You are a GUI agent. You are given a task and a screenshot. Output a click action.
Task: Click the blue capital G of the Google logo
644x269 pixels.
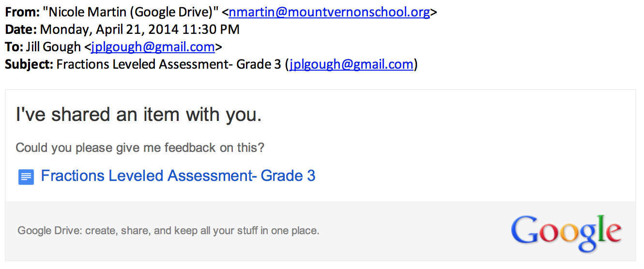[x=527, y=230]
